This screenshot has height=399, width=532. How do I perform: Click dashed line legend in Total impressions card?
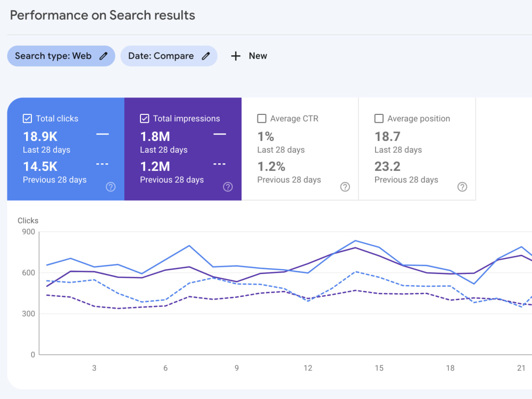(x=220, y=164)
